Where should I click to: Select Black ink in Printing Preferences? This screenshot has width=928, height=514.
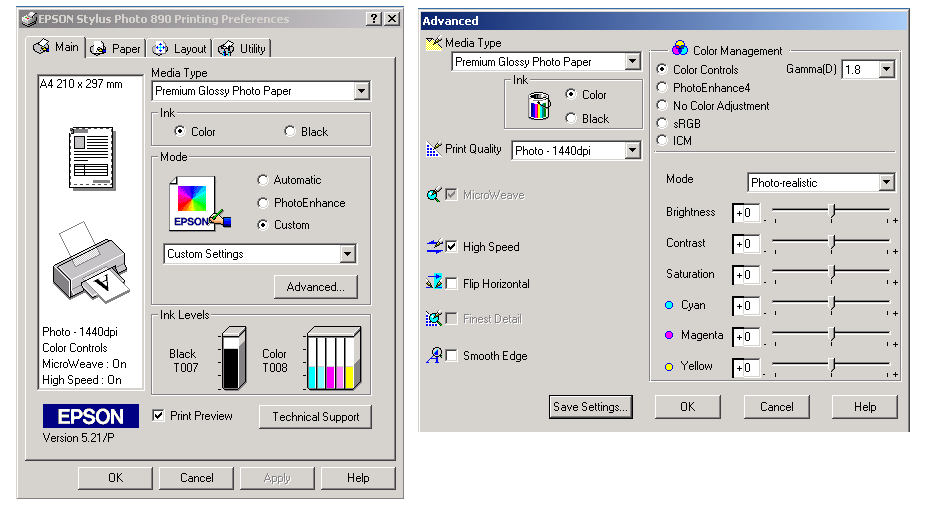coord(289,131)
